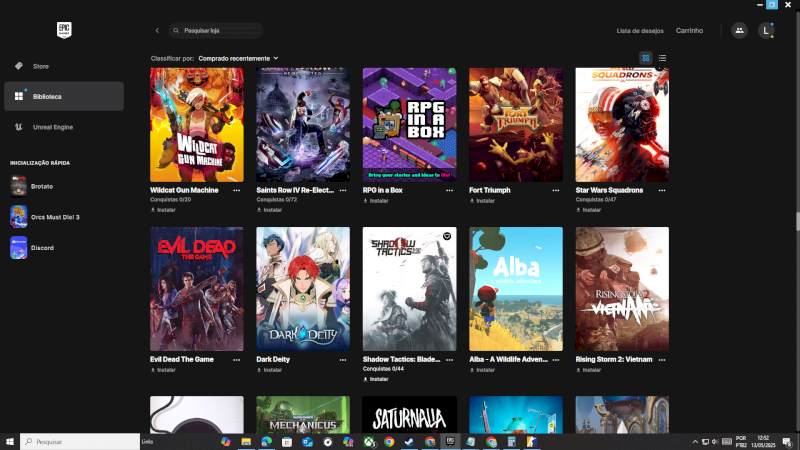This screenshot has width=800, height=450.
Task: Open options menu for Dark Deity
Action: coord(343,360)
